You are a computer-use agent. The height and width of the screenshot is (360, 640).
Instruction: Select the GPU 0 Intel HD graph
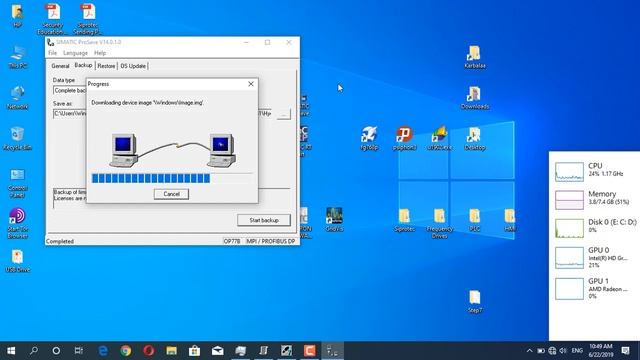[569, 258]
